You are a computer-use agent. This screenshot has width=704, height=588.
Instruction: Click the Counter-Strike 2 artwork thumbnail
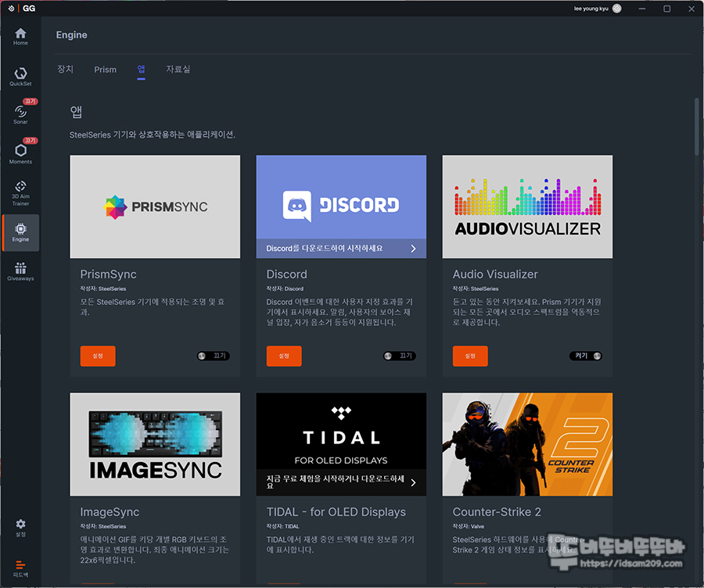click(527, 444)
